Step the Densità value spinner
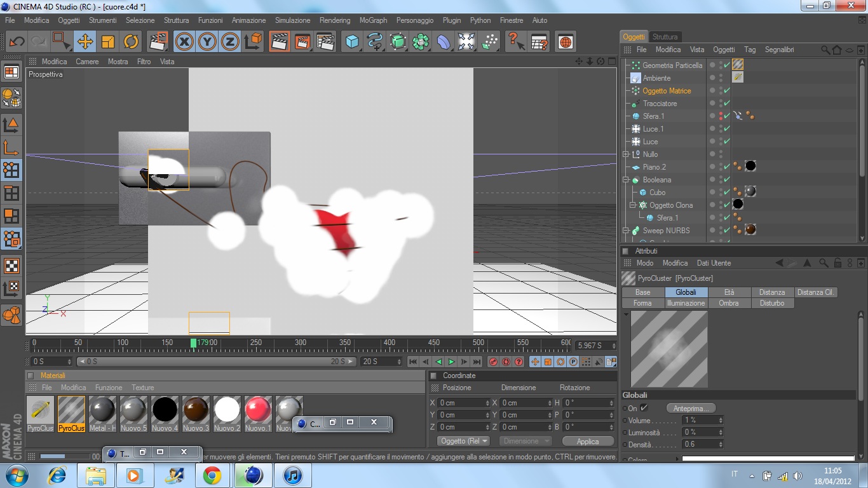Viewport: 868px width, 488px height. [x=720, y=444]
